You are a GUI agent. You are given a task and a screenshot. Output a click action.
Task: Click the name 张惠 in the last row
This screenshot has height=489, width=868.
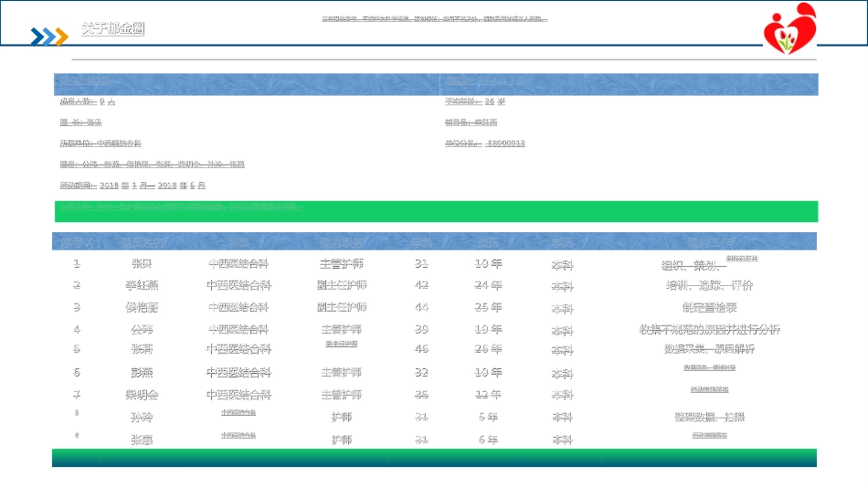142,440
